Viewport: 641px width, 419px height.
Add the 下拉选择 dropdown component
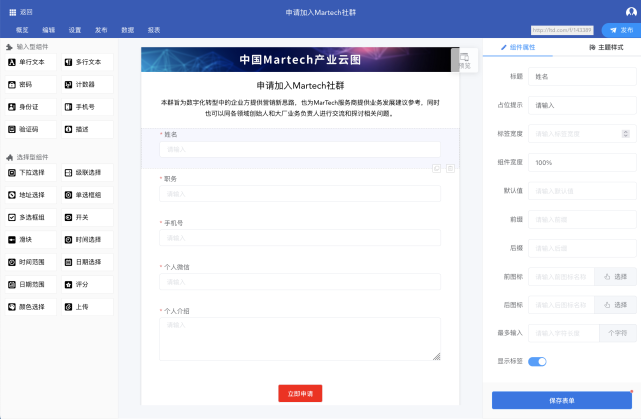[x=29, y=172]
